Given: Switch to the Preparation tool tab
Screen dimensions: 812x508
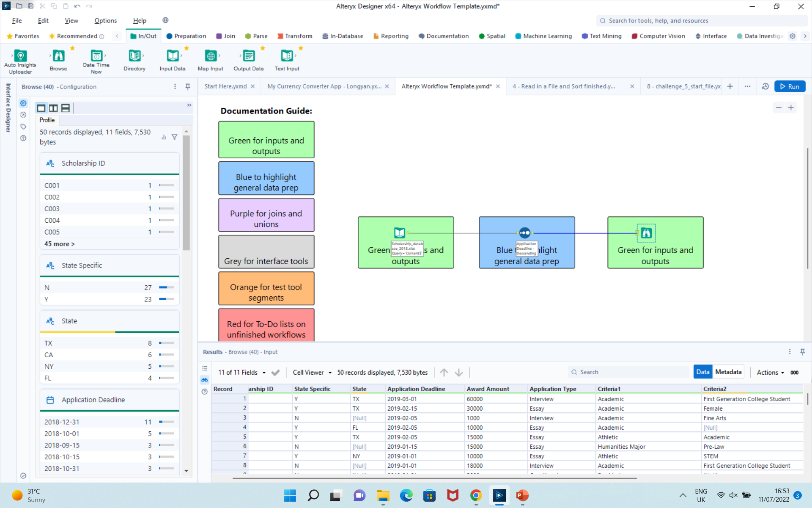Looking at the screenshot, I should [186, 36].
